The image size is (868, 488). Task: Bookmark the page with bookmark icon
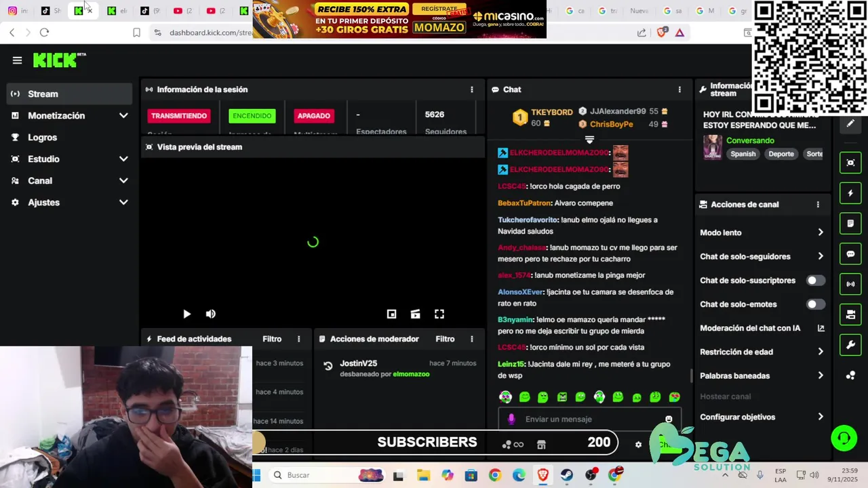click(136, 33)
